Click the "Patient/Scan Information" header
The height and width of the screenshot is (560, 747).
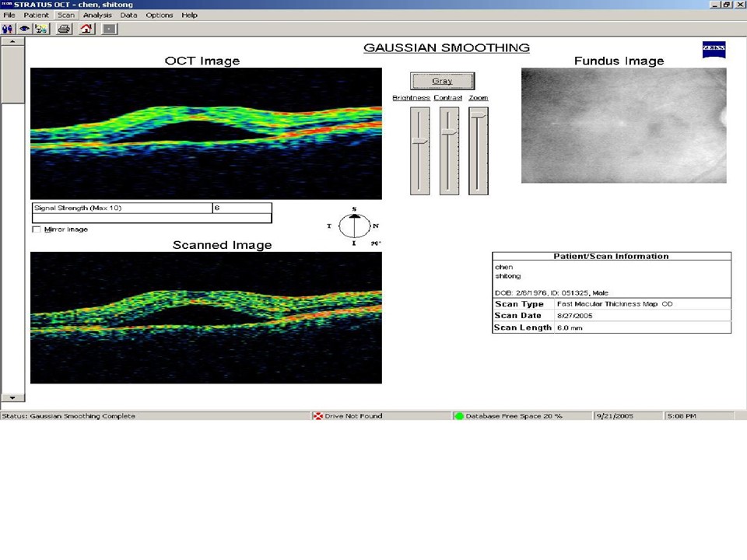[612, 256]
